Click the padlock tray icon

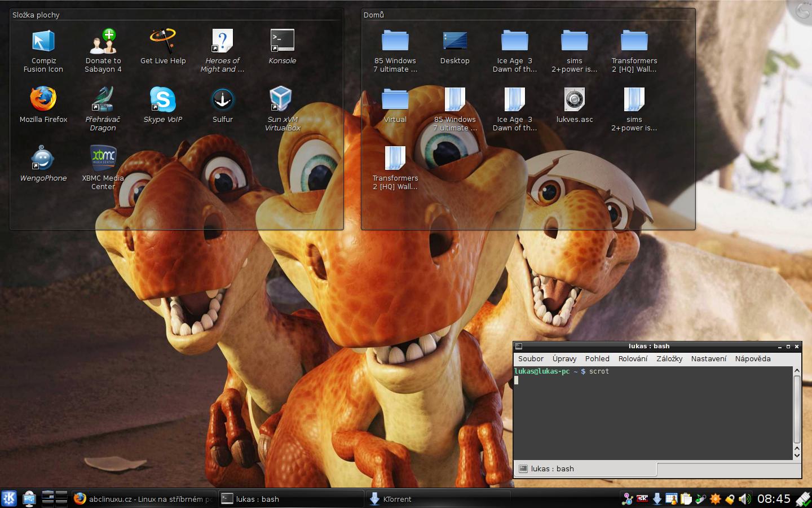pyautogui.click(x=730, y=498)
